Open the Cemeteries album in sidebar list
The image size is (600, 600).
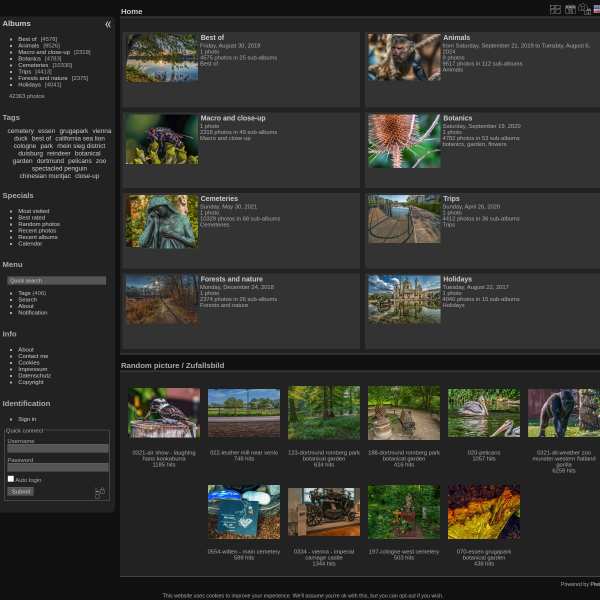click(33, 65)
